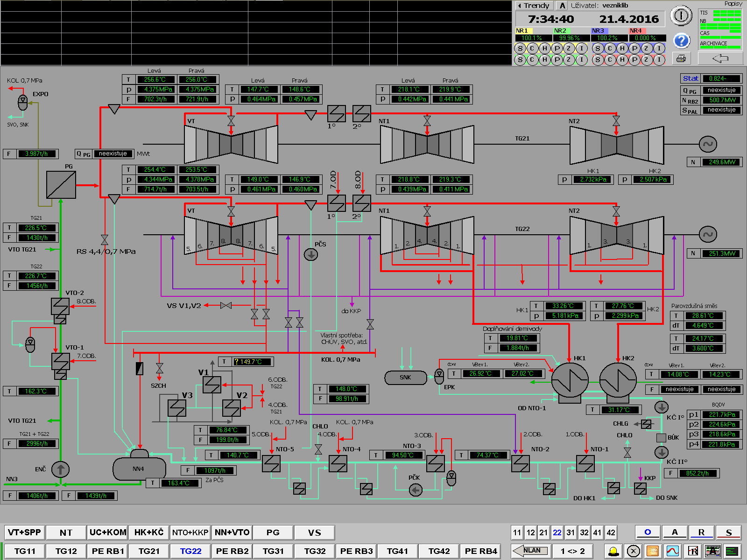Image resolution: width=747 pixels, height=560 pixels.
Task: Select the KČ II° pump symbol
Action: pyautogui.click(x=661, y=452)
